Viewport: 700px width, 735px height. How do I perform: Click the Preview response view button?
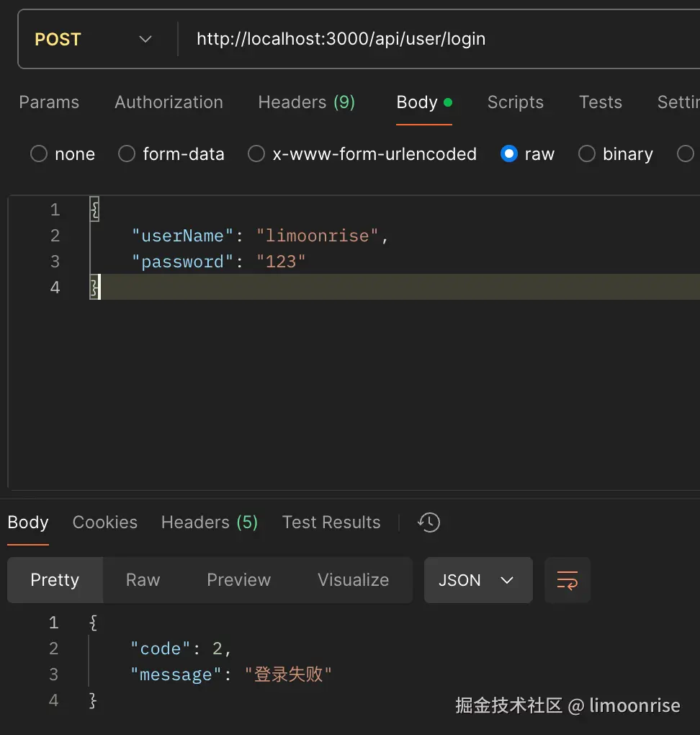click(x=238, y=580)
